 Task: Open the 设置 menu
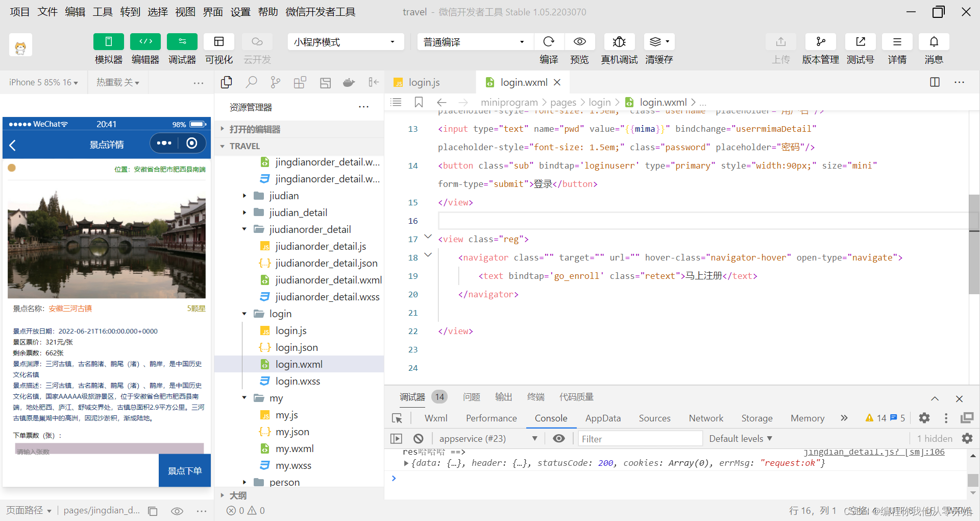[240, 12]
